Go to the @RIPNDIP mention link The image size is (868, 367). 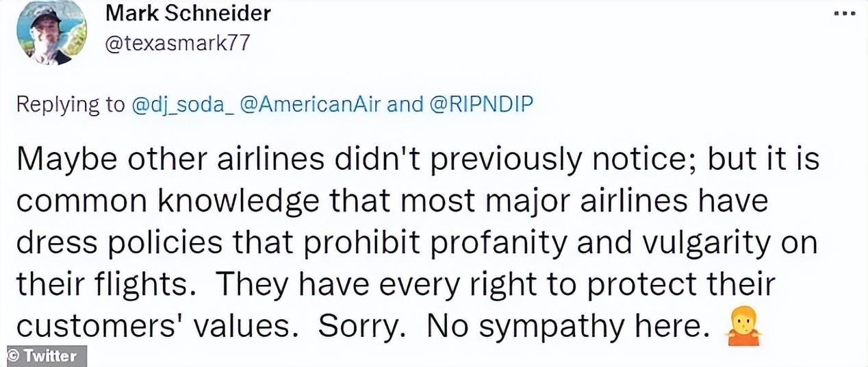(x=481, y=105)
